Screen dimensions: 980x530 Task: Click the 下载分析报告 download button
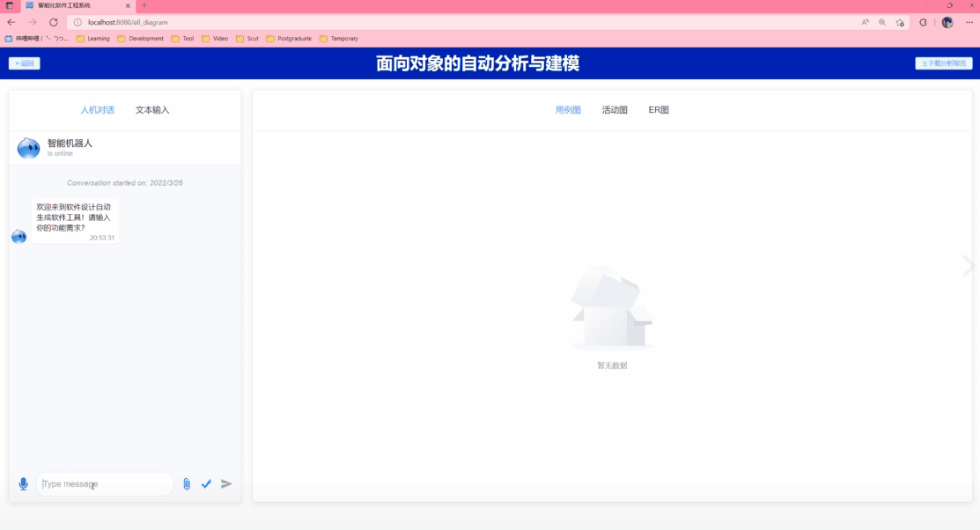[x=944, y=63]
